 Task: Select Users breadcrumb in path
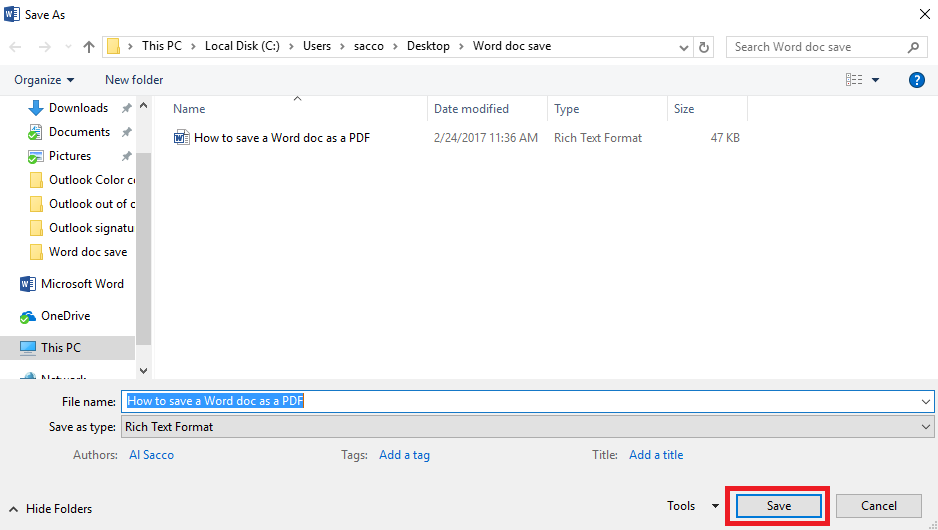click(316, 46)
